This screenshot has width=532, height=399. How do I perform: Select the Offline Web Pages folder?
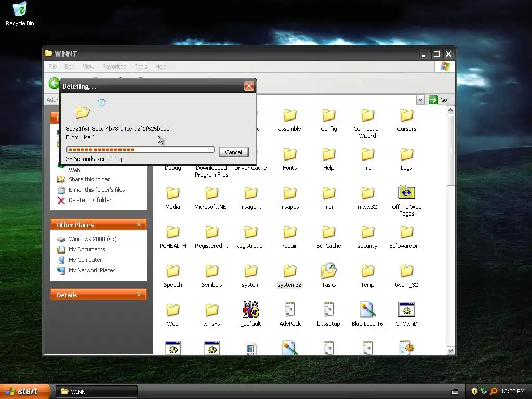tap(406, 202)
